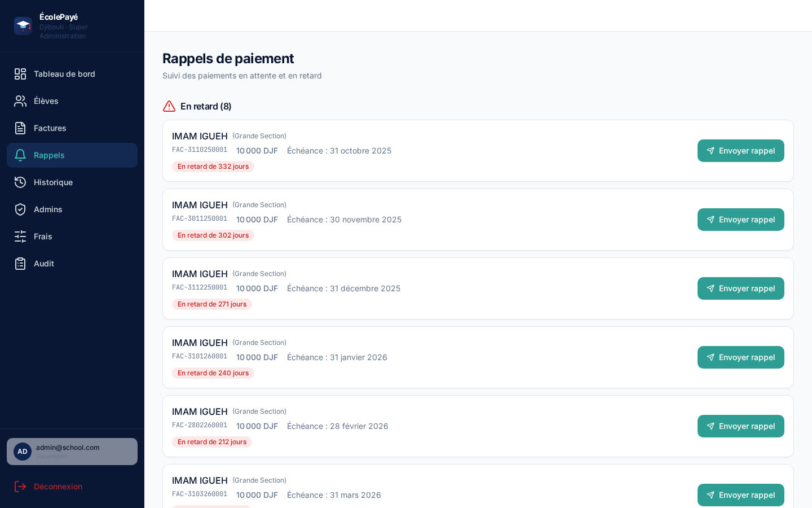Click the ÉcolePayé graduation cap logo

(x=23, y=26)
